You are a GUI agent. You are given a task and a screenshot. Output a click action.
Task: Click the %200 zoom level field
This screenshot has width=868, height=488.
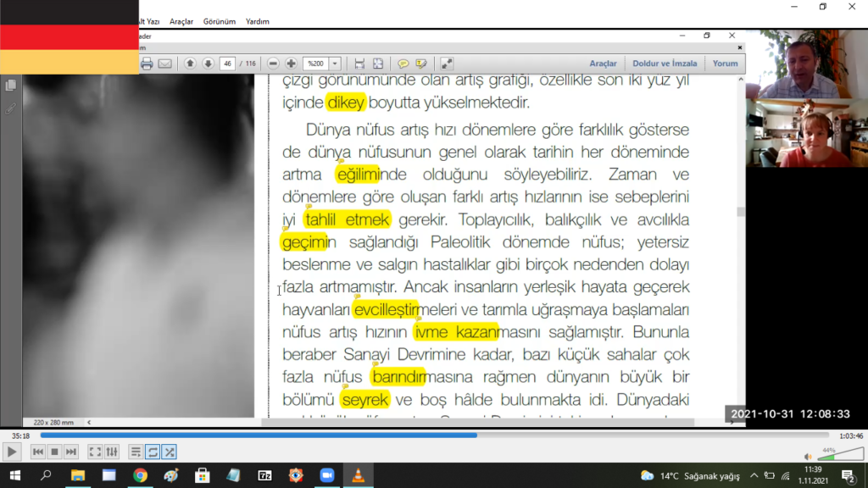tap(316, 64)
